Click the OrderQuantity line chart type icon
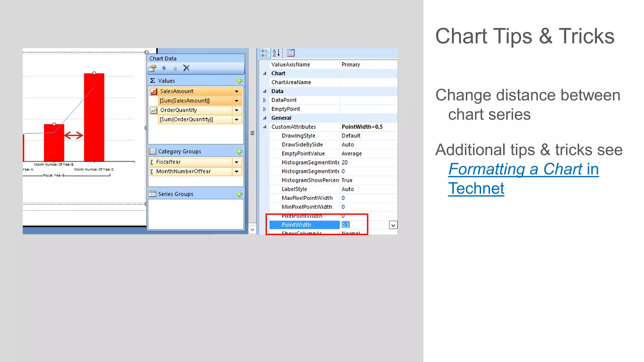The image size is (644, 362). coord(154,110)
